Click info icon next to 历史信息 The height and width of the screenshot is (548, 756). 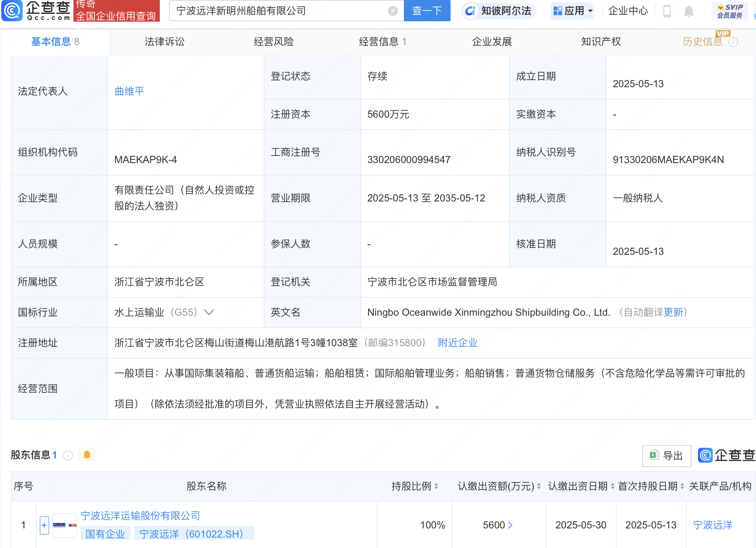[x=733, y=42]
